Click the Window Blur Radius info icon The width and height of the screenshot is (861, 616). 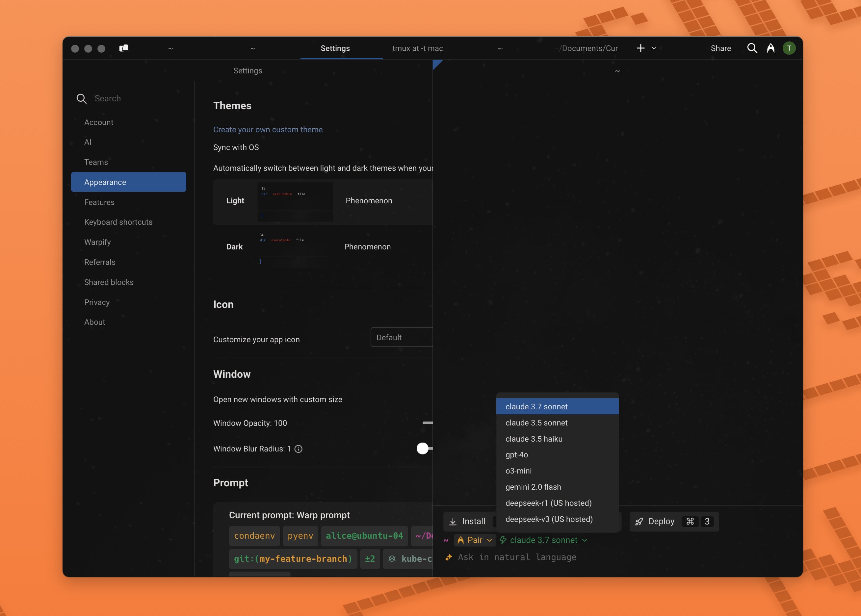pos(299,449)
